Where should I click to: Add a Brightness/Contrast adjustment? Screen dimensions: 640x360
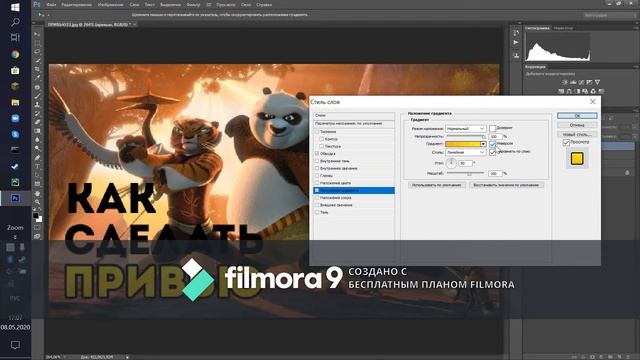[565, 82]
